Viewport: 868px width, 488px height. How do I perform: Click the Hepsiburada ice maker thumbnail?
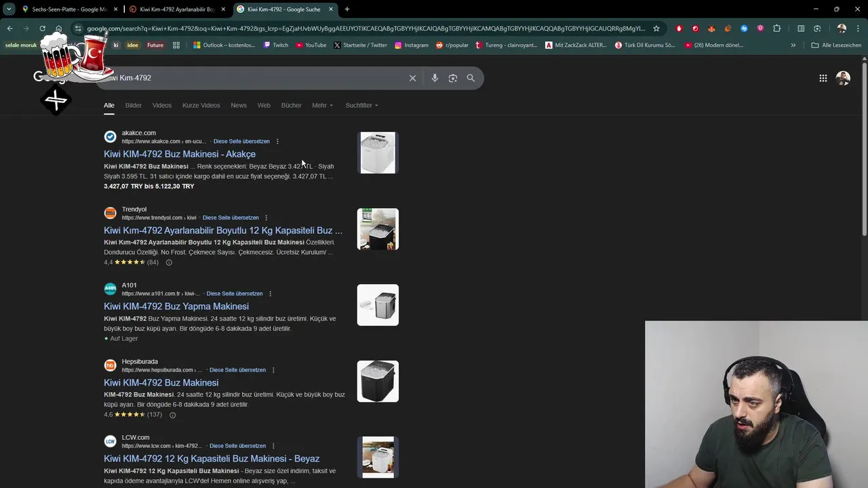point(378,381)
